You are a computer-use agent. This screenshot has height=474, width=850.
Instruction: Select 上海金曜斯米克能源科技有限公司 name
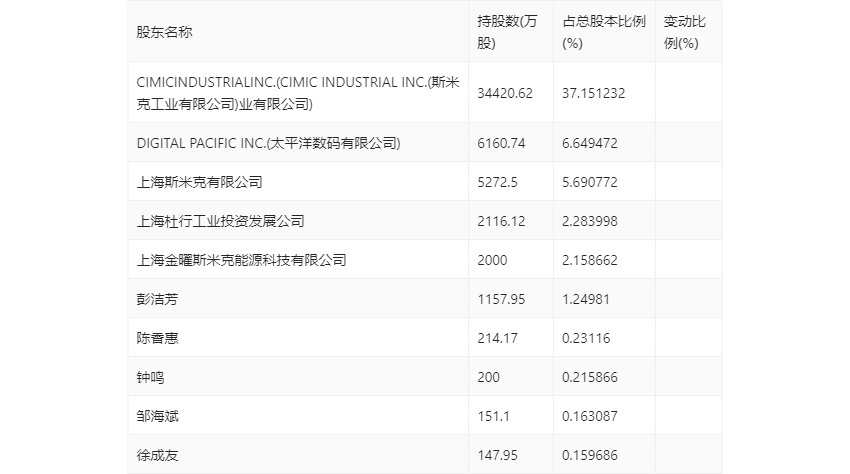pyautogui.click(x=241, y=260)
